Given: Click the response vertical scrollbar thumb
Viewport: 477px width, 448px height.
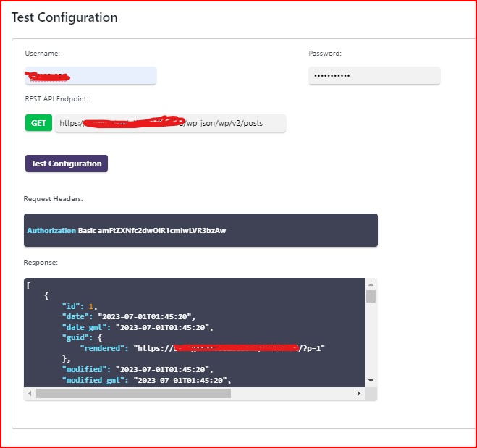Looking at the screenshot, I should click(371, 297).
